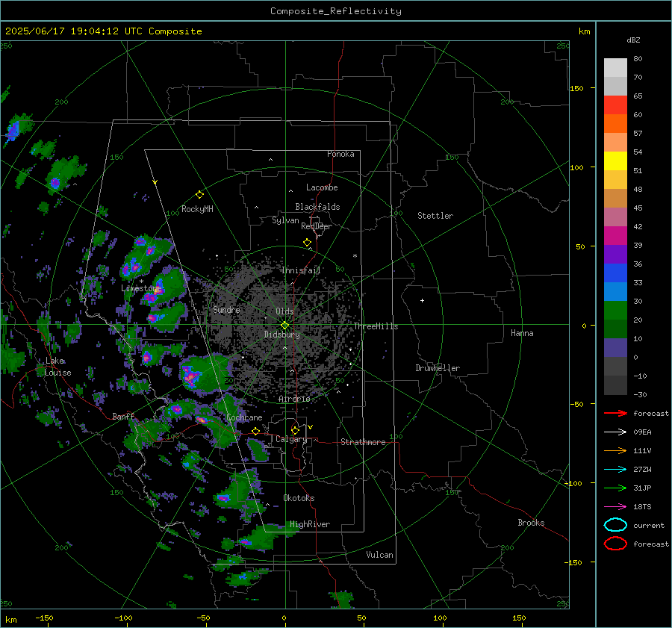Click the Hanna town label
Image resolution: width=672 pixels, height=628 pixels.
522,333
